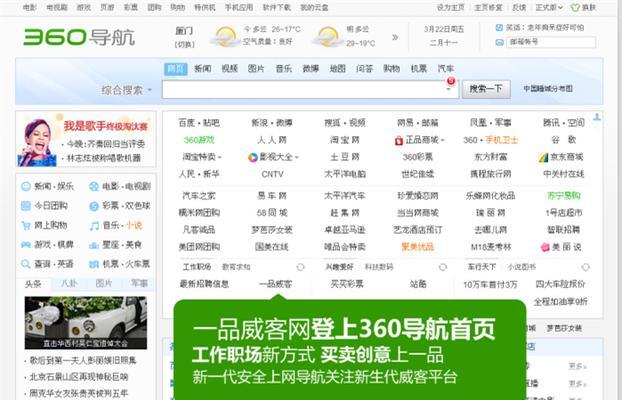The image size is (622, 400).
Task: Switch to the 军事 news tab
Action: coord(139,284)
